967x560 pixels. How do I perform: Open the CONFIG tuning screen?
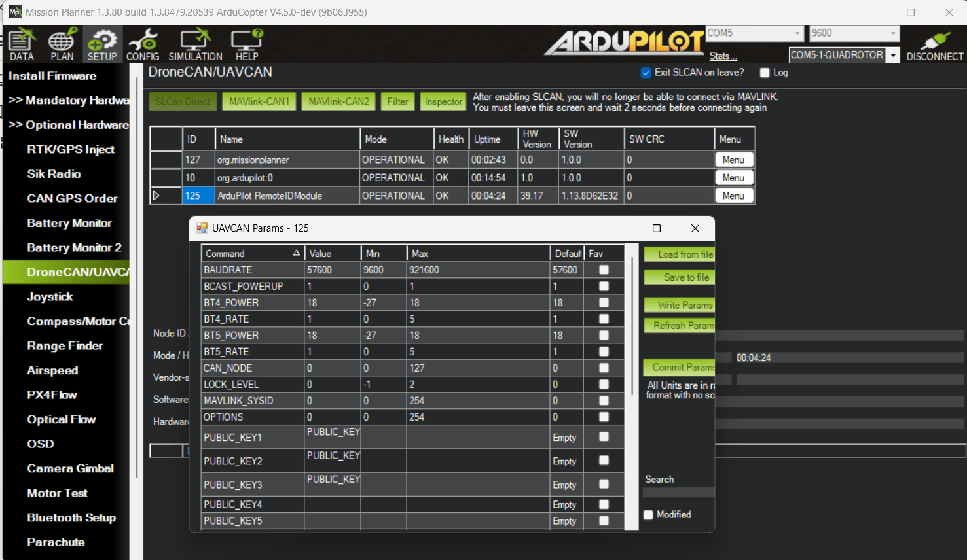point(143,44)
